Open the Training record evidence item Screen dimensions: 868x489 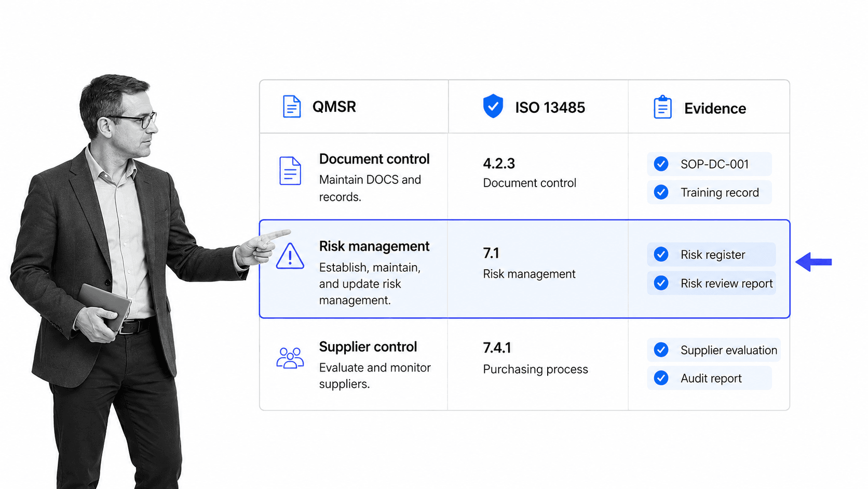click(x=709, y=192)
